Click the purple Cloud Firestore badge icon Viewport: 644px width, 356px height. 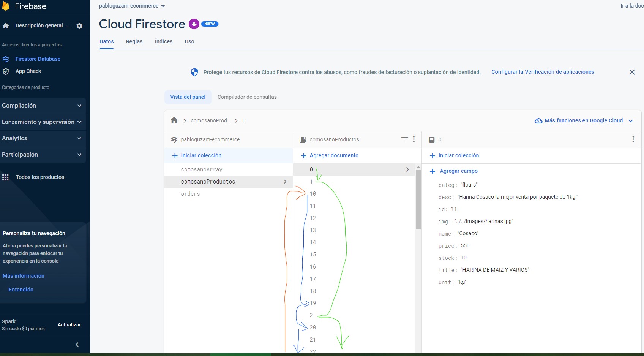coord(194,24)
